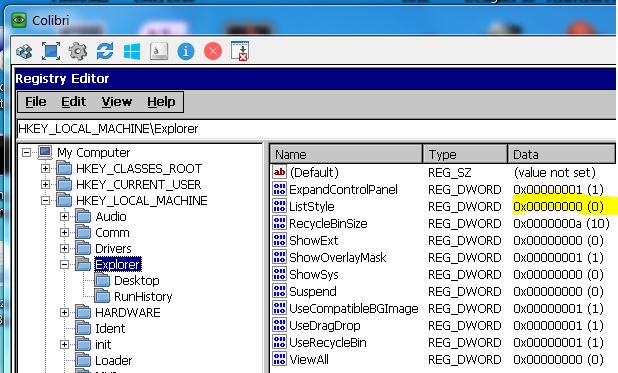Expand the Drivers key

(65, 248)
